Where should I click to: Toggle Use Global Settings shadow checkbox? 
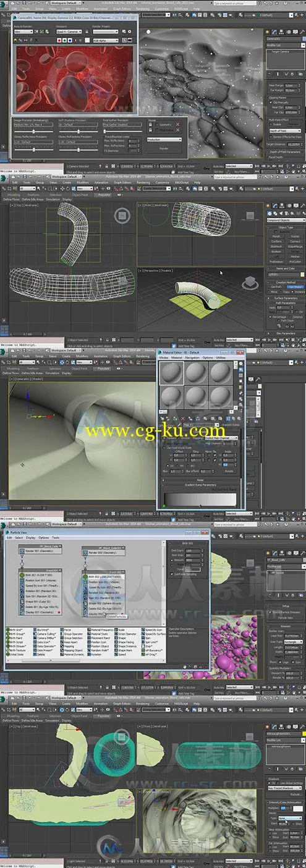coord(278,783)
